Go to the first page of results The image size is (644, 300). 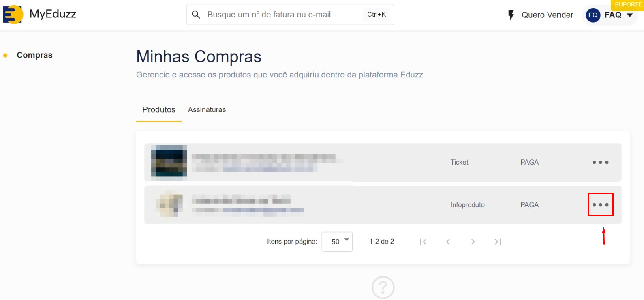click(423, 242)
